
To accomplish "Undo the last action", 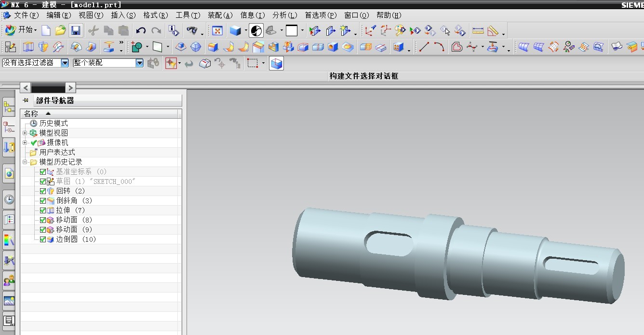I will [x=141, y=31].
